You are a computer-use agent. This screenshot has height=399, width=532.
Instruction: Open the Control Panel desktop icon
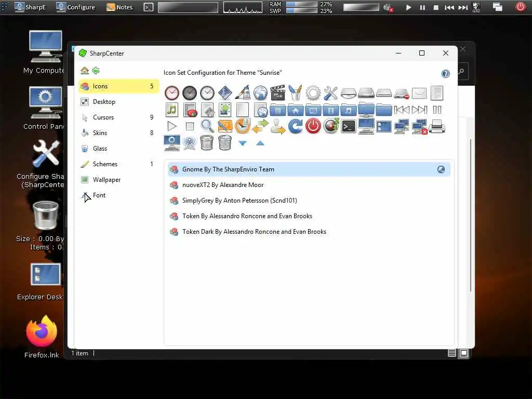(x=45, y=102)
